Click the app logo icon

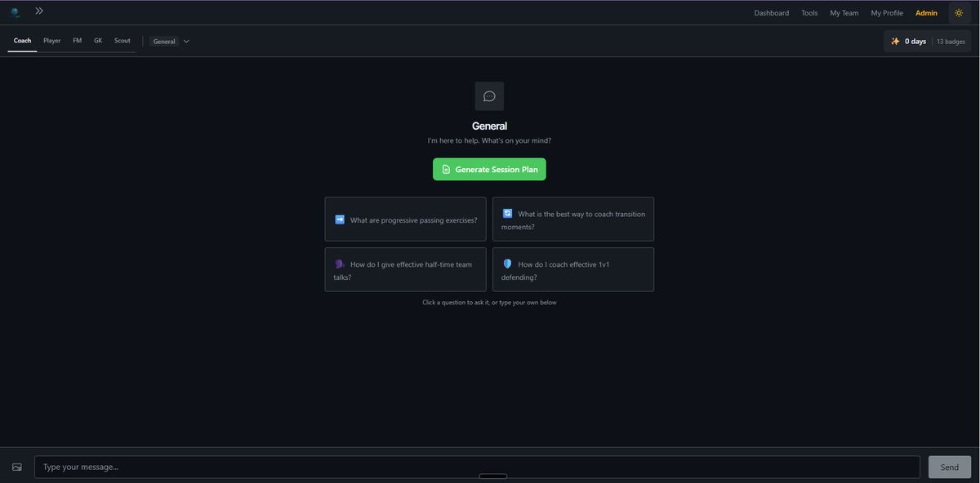(x=15, y=12)
